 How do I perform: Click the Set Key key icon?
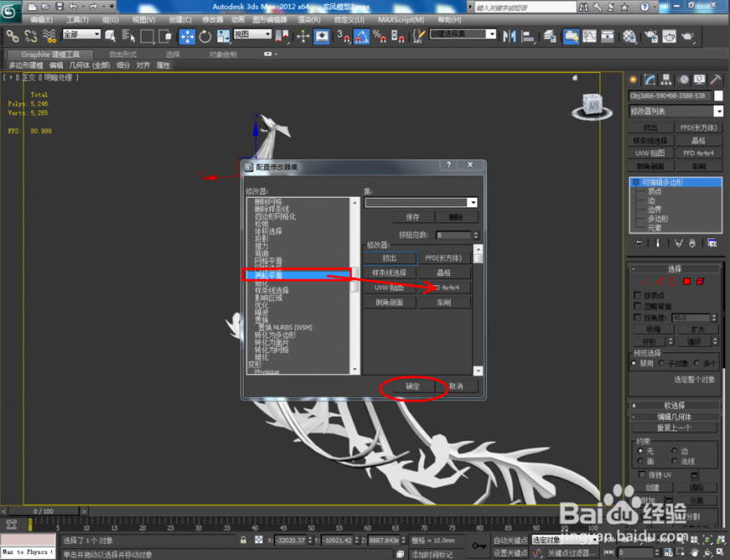click(x=479, y=546)
